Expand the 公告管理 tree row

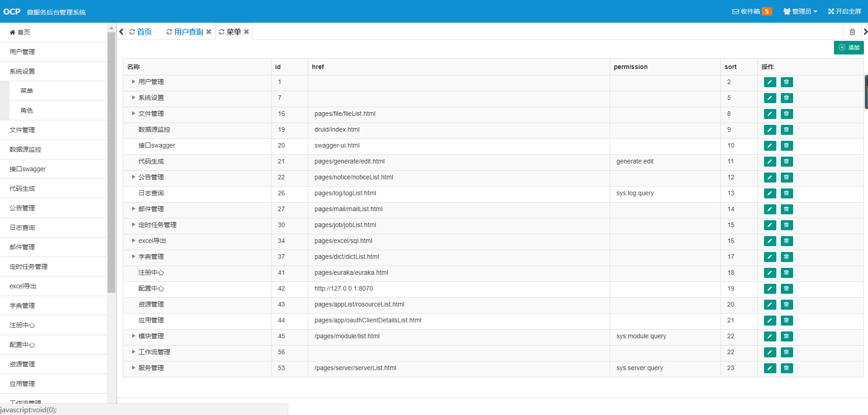133,177
